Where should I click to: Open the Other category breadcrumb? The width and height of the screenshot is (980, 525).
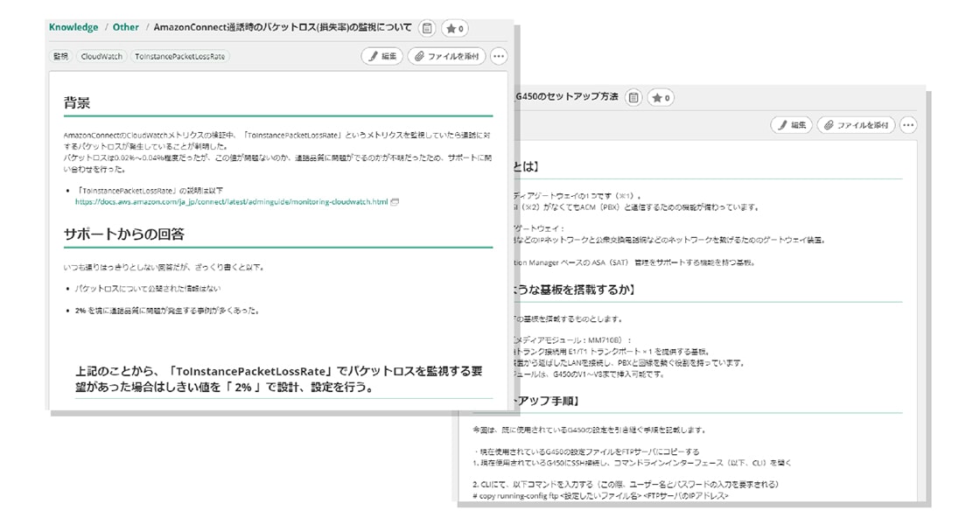pos(126,27)
